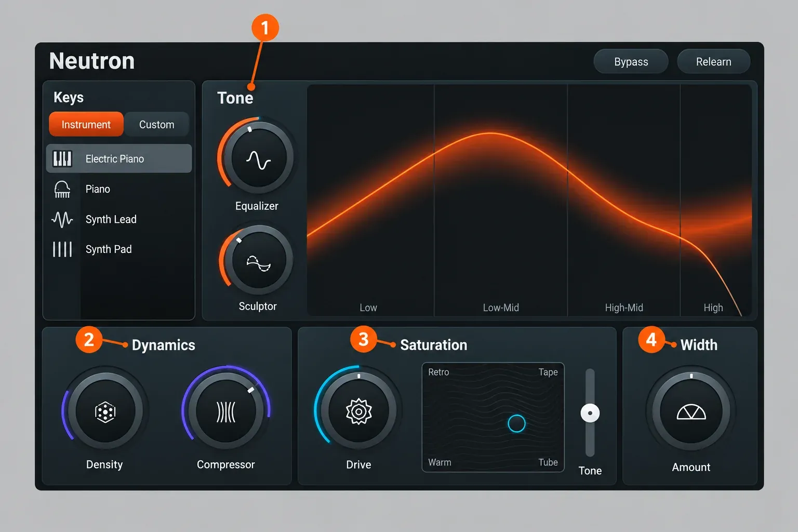This screenshot has height=532, width=798.
Task: Click the Tape label in saturation pad
Action: coord(548,372)
